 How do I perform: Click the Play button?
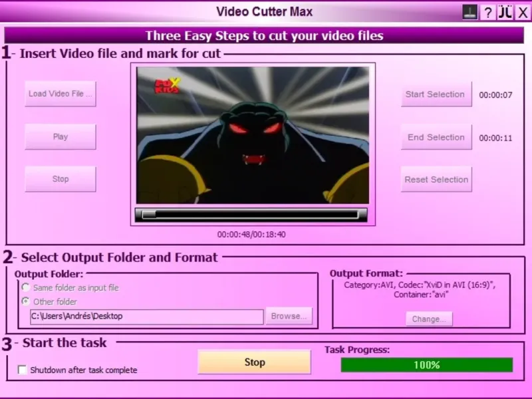61,137
